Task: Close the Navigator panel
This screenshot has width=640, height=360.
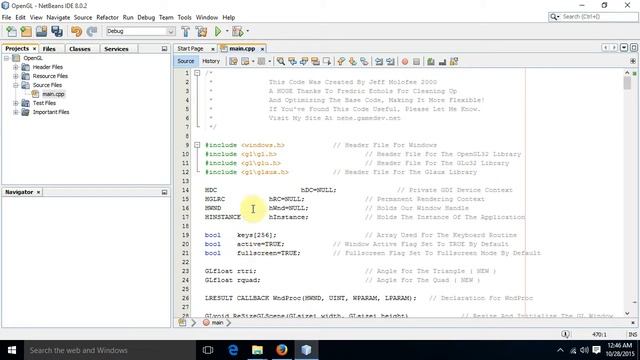Action: (38, 192)
